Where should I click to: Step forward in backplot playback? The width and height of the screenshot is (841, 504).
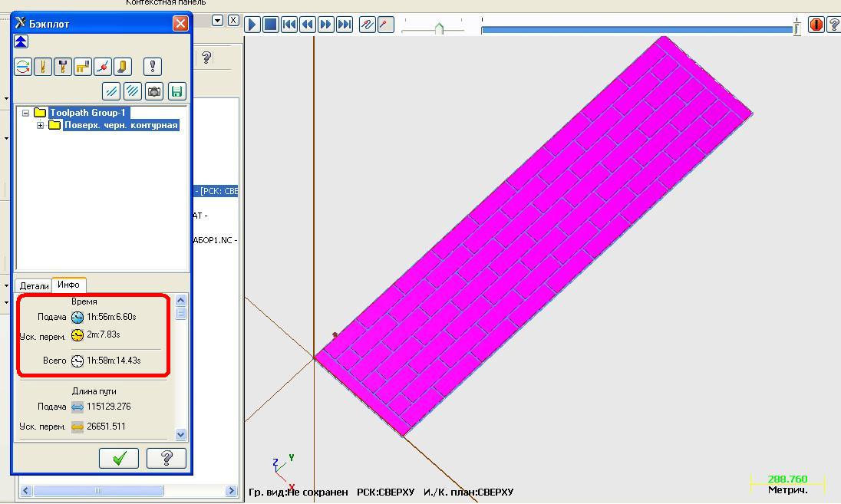point(325,24)
